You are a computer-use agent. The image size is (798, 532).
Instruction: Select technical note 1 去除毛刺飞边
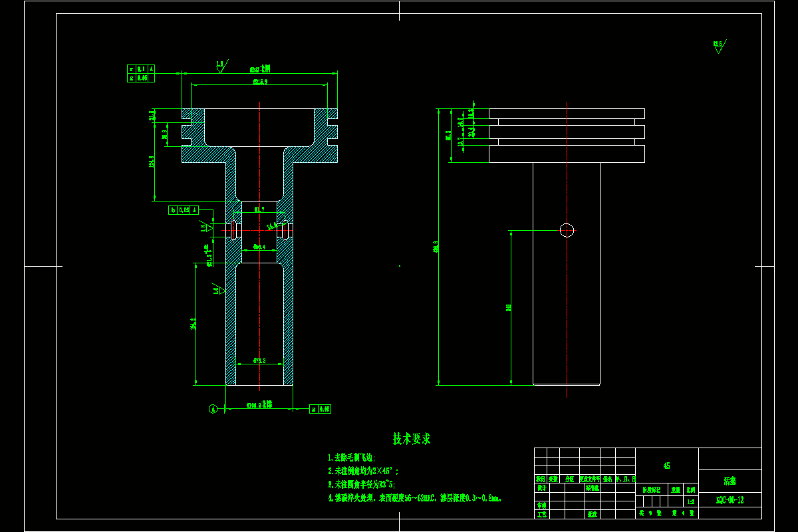(351, 458)
